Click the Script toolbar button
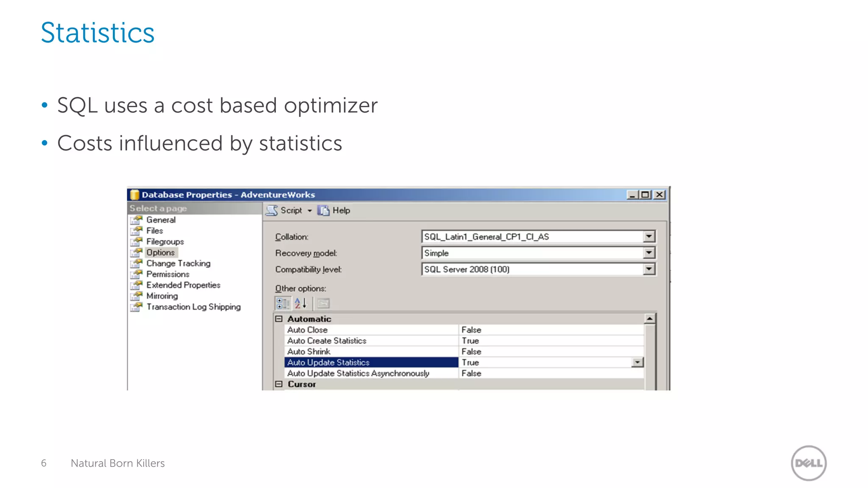Screen dimensions: 868x488 click(284, 211)
